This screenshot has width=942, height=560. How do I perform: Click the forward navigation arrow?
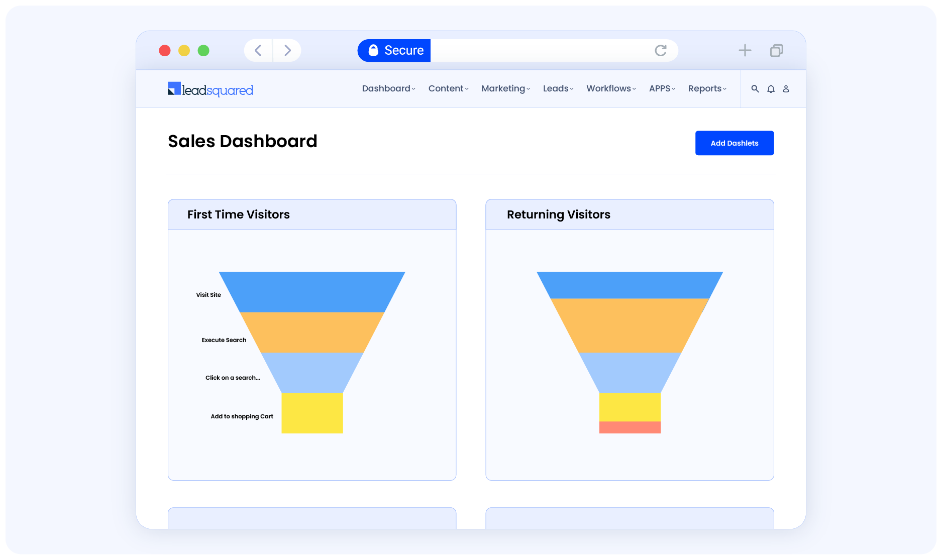pyautogui.click(x=287, y=50)
